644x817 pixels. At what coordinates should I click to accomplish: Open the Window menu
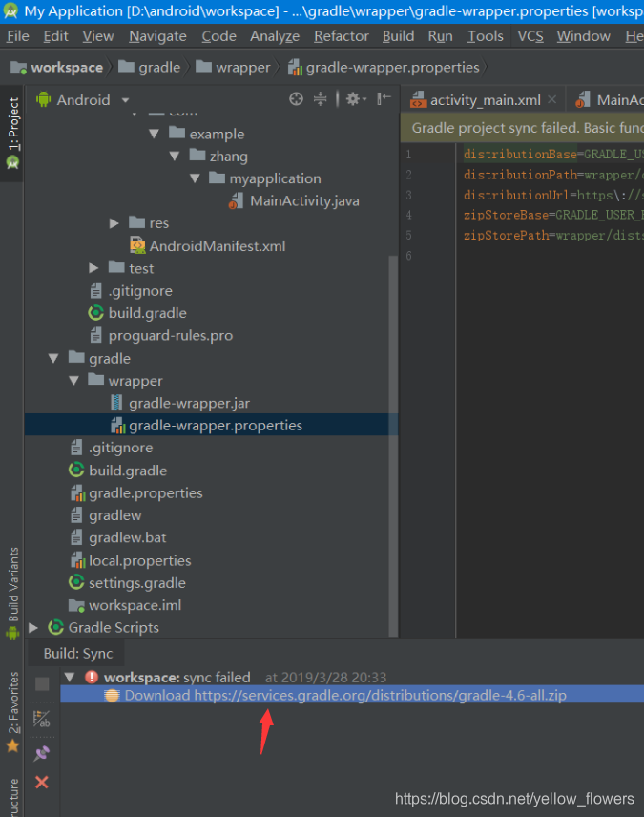[584, 36]
